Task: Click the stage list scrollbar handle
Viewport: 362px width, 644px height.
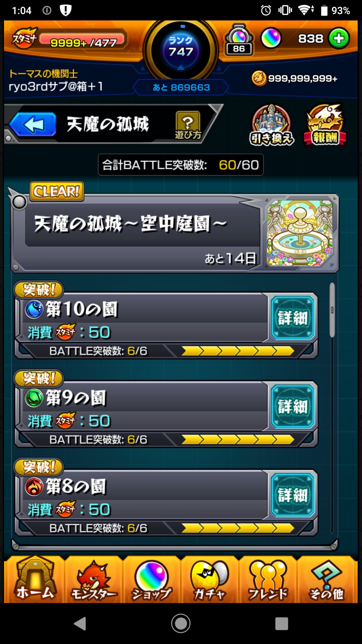Action: tap(332, 310)
